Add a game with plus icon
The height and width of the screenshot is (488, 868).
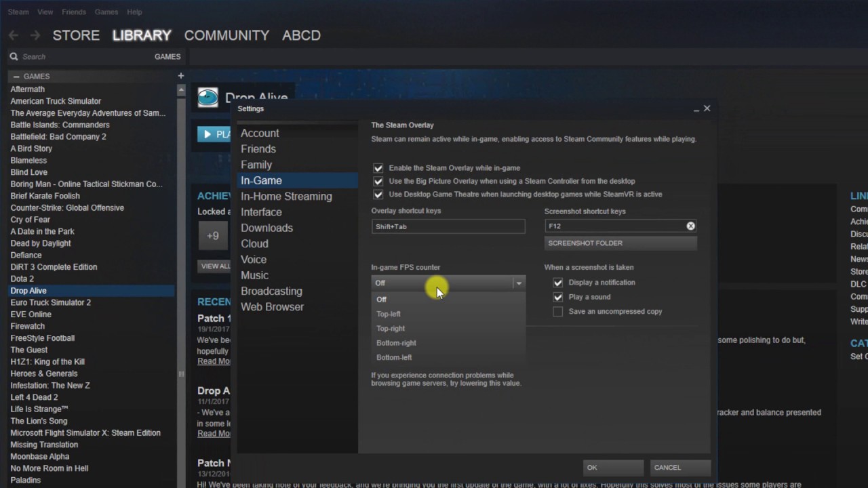(180, 76)
